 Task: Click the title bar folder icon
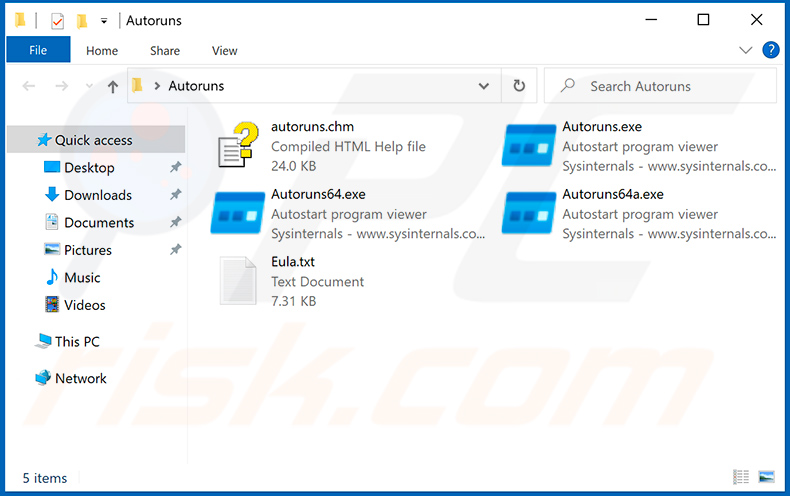tap(20, 20)
